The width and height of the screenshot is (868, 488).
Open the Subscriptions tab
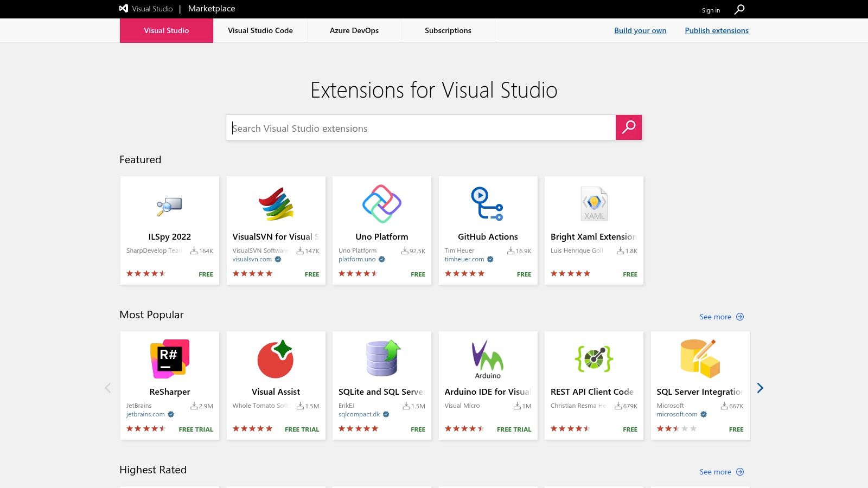(448, 30)
